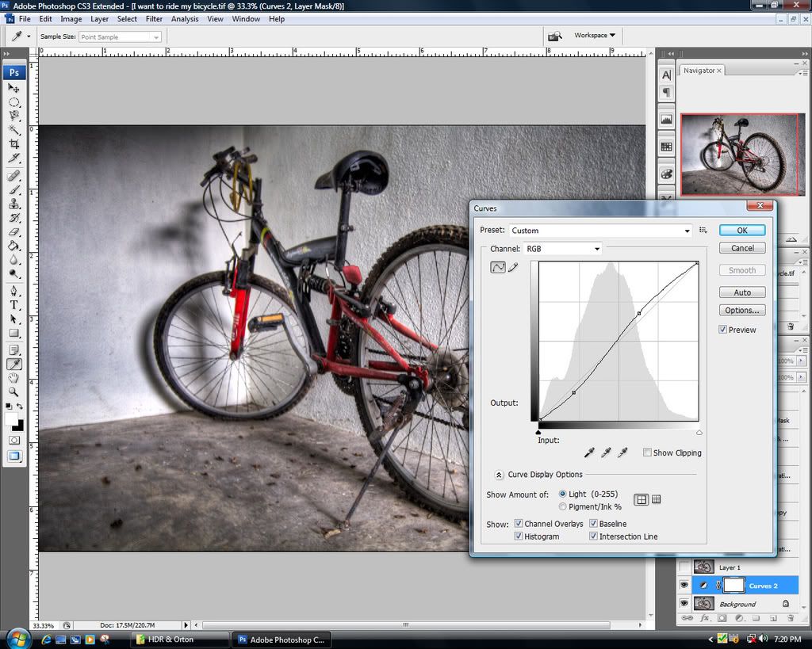Image resolution: width=812 pixels, height=649 pixels.
Task: Select the Clone Stamp tool
Action: tap(14, 204)
